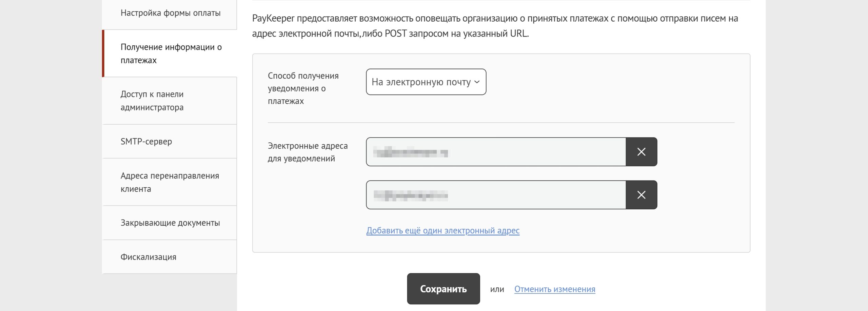868x311 pixels.
Task: Click the 'или' text beside Сохранить
Action: pyautogui.click(x=497, y=289)
